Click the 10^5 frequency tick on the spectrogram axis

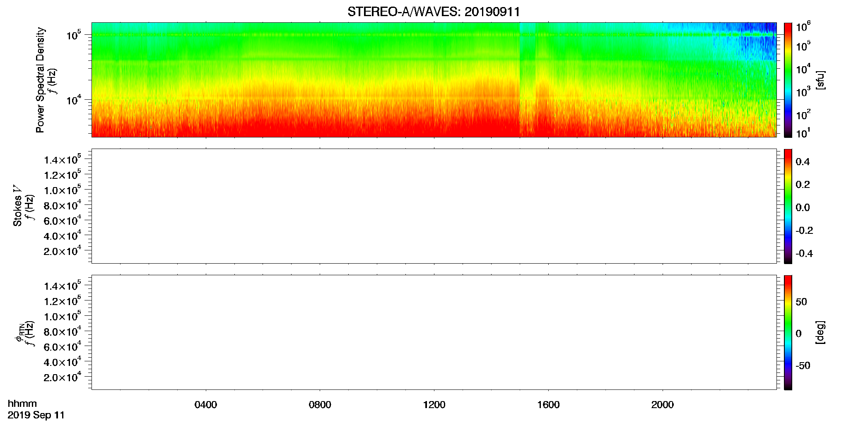73,35
